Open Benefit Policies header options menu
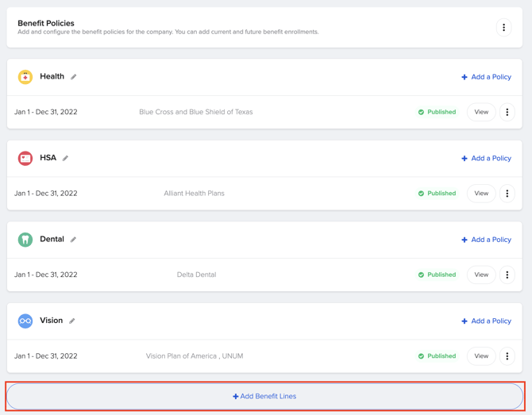The image size is (532, 415). [503, 28]
